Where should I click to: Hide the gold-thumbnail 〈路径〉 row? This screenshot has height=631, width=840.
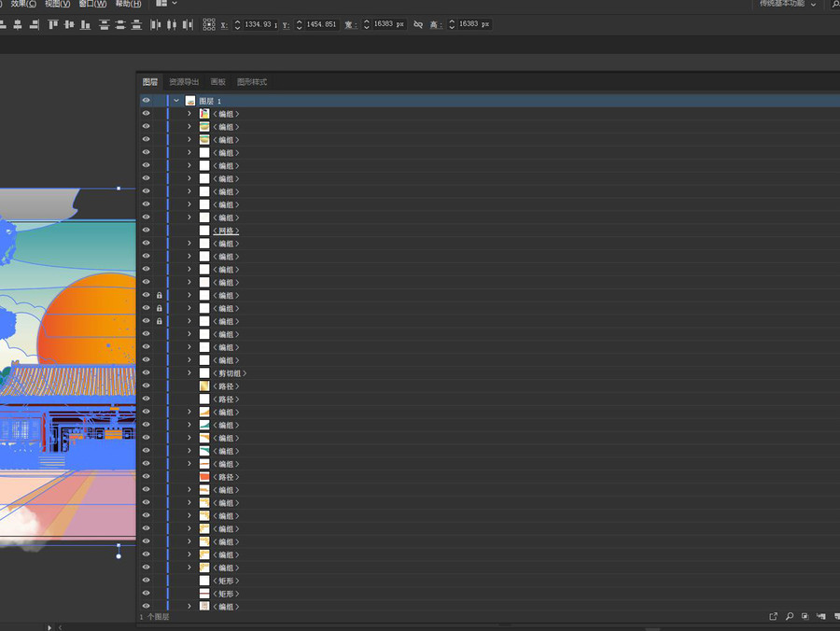(147, 386)
